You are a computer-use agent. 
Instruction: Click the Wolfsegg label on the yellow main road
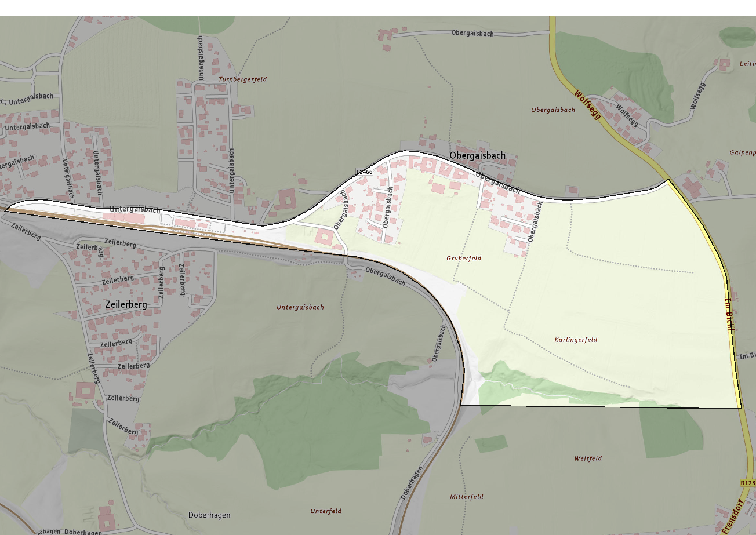click(588, 104)
